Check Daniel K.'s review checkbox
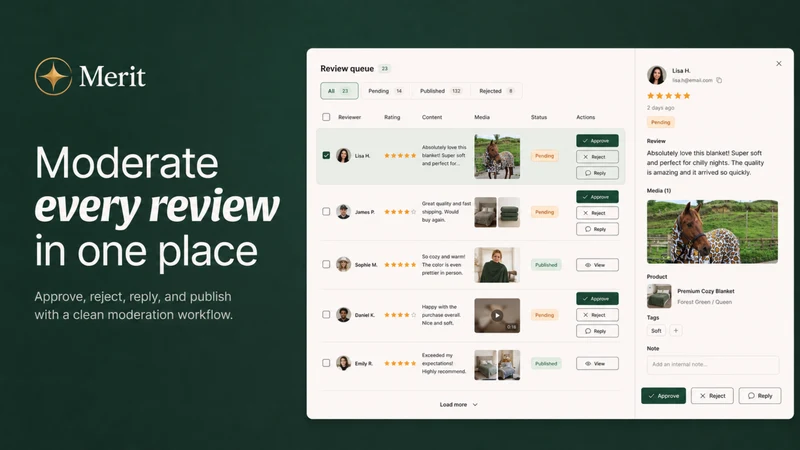Image resolution: width=800 pixels, height=450 pixels. pos(326,314)
